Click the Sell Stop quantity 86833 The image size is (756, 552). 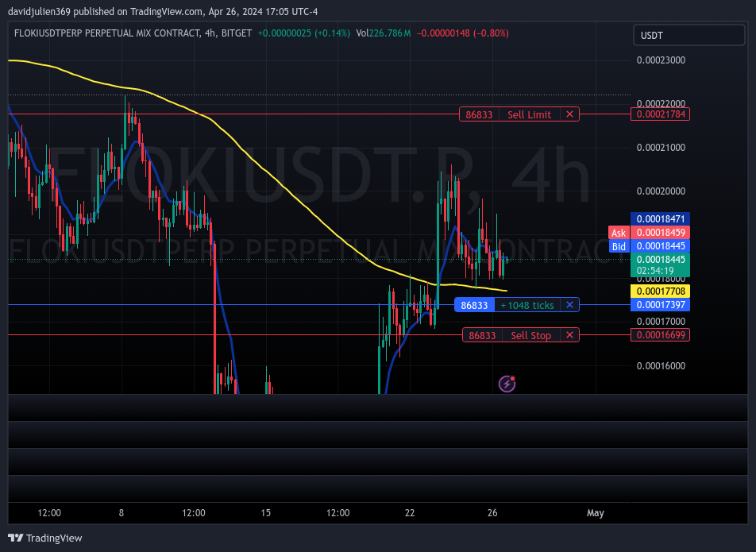482,335
